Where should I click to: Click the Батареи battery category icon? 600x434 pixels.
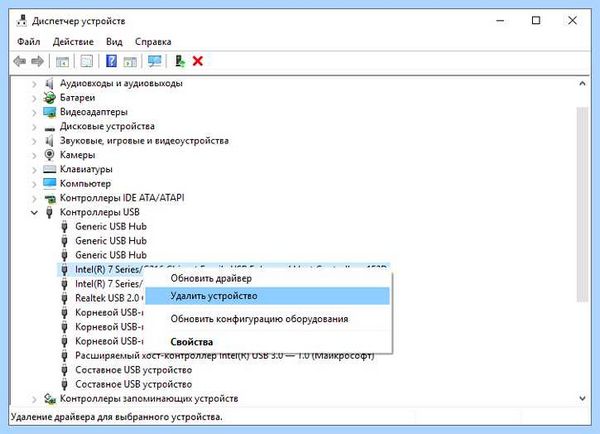pyautogui.click(x=49, y=98)
